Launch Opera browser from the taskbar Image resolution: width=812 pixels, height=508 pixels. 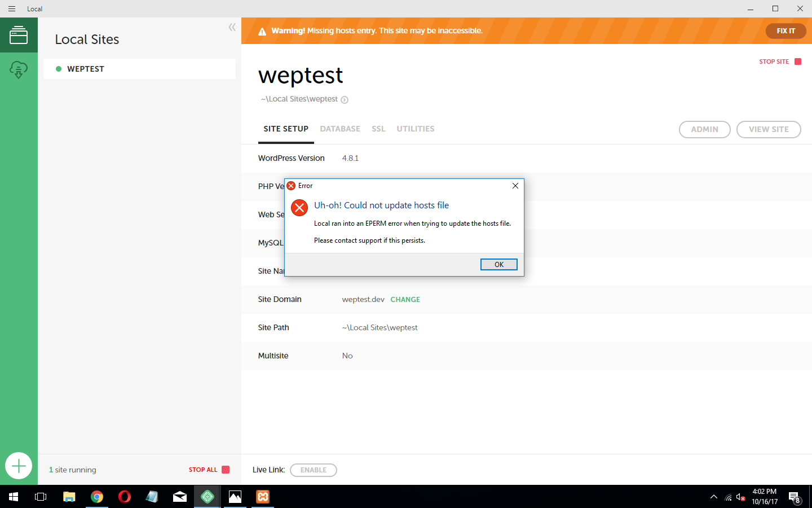(x=125, y=497)
